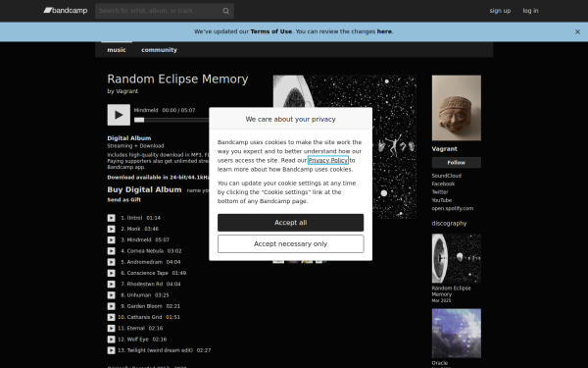Play track 5 Andromedram
Viewport: 588px width, 368px height.
click(x=112, y=262)
